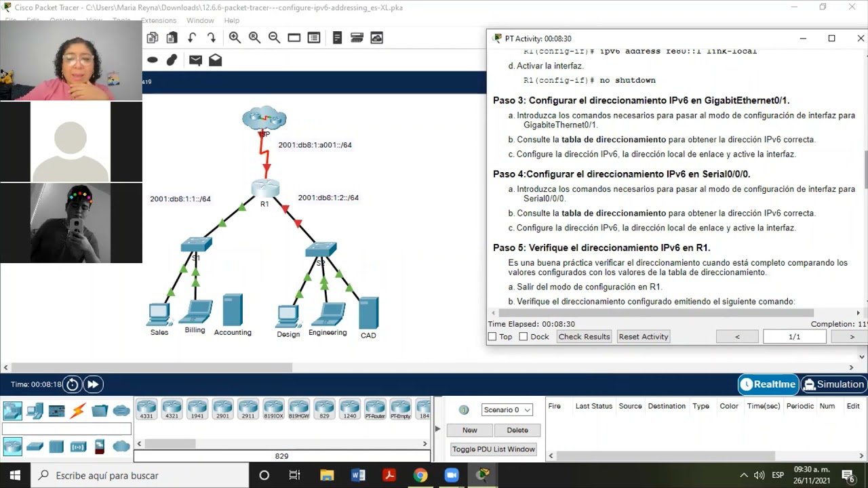
Task: Zoom out with the magnifier minus icon
Action: coord(274,38)
